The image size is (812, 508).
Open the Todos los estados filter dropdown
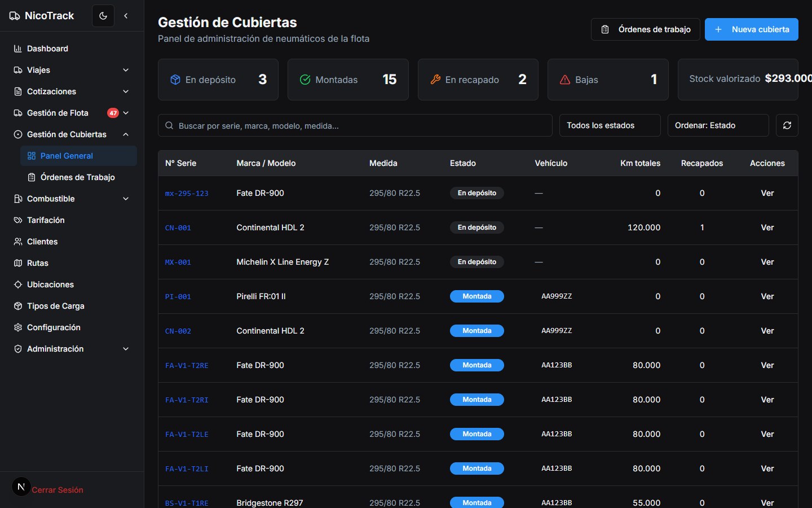point(610,125)
